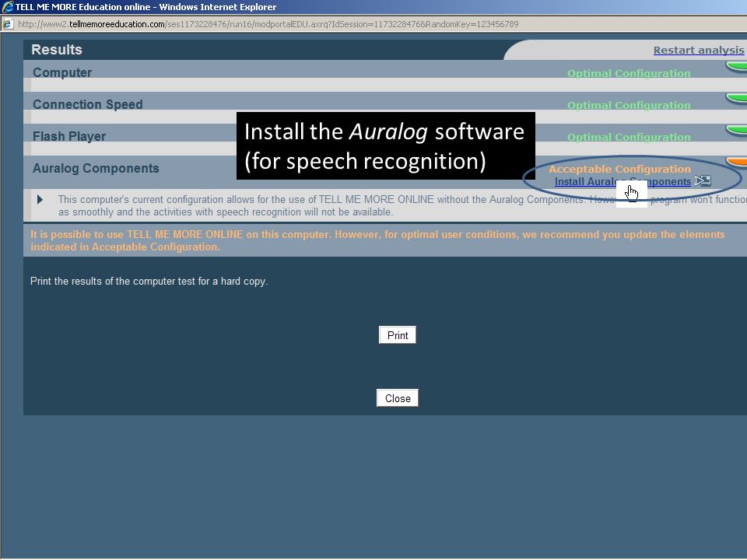Click the orange 'It is possible to use TELL ME MORE' message
747x560 pixels.
[377, 240]
